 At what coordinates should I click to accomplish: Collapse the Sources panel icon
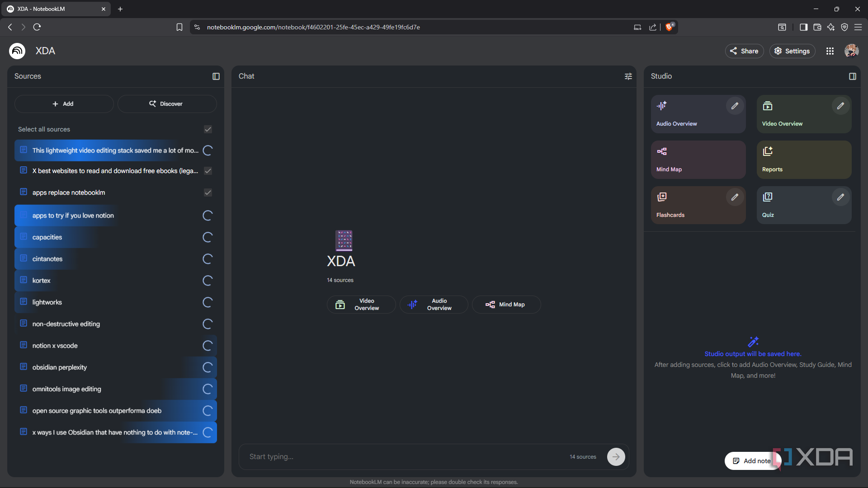click(216, 76)
